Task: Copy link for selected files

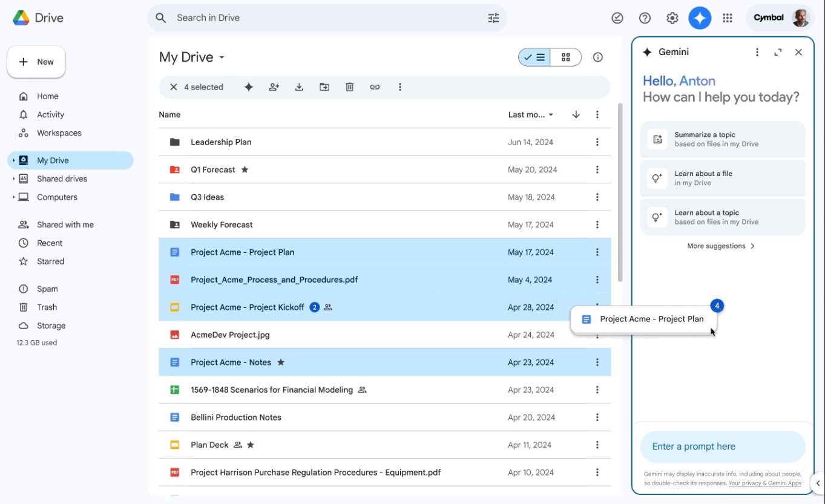Action: 375,87
